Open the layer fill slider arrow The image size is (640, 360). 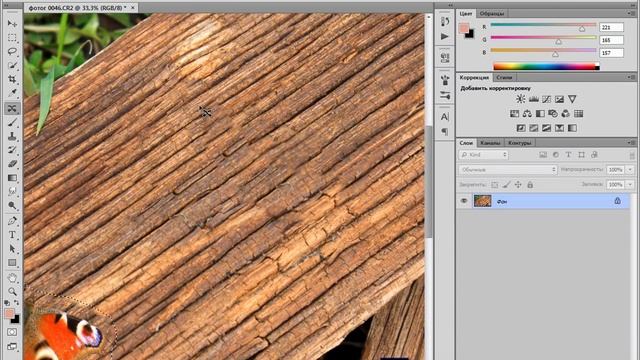click(631, 184)
